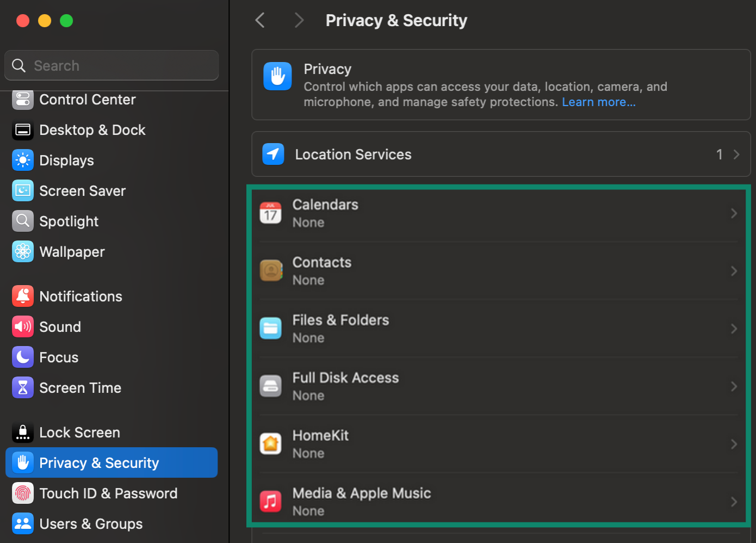Click the Learn more link

click(x=598, y=102)
